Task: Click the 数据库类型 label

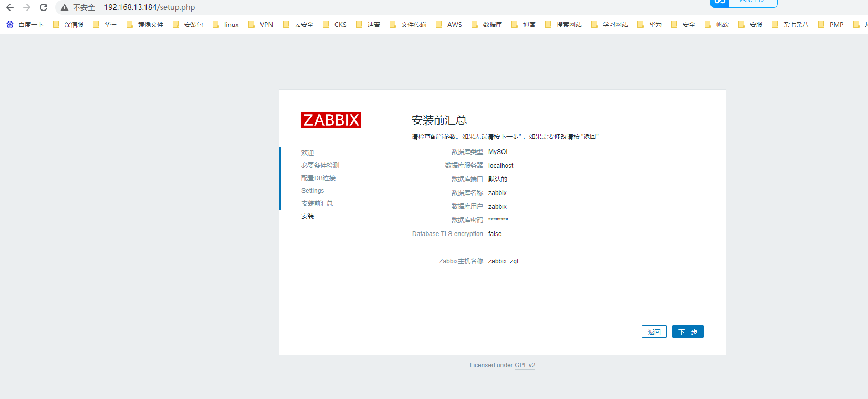Action: click(x=467, y=152)
